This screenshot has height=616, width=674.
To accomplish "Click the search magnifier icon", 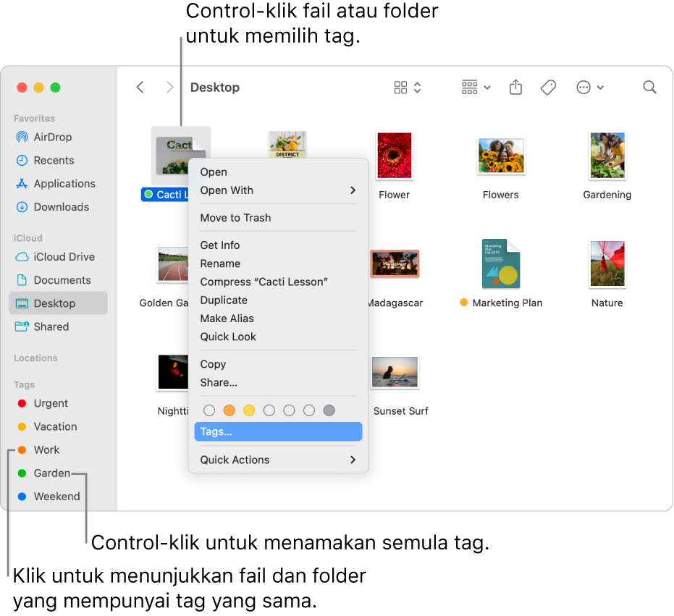I will tap(649, 88).
